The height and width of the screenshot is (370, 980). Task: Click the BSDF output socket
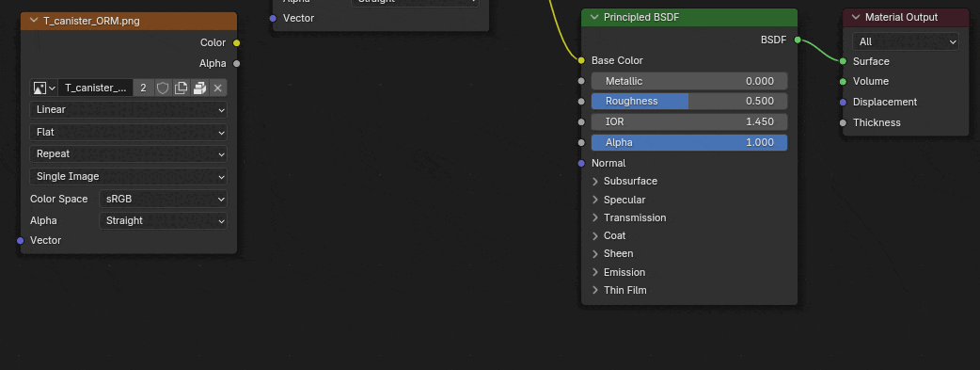tap(798, 40)
